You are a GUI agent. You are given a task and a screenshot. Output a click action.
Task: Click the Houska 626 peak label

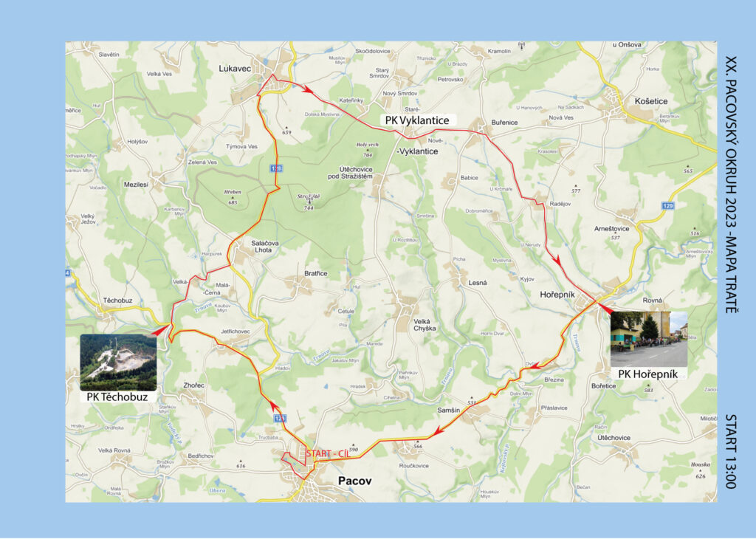pos(700,470)
